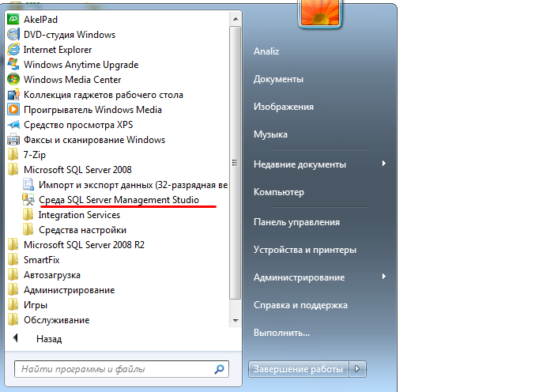Click the Коллекция гаджетов рабочего стола icon
539x392 pixels.
click(13, 95)
